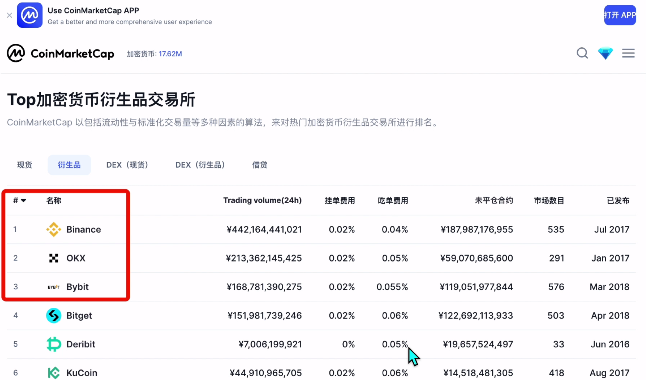Click Bybit taker fee 0.055%
Screen dimensions: 646x380
pos(392,287)
